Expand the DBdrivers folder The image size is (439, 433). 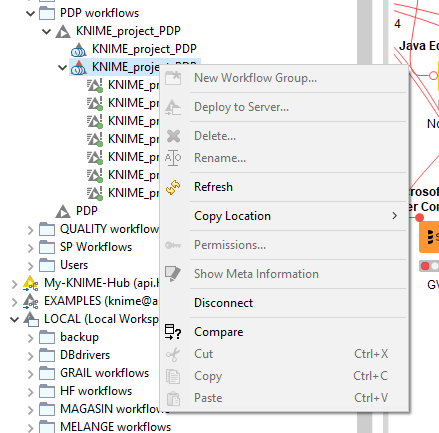tap(30, 356)
